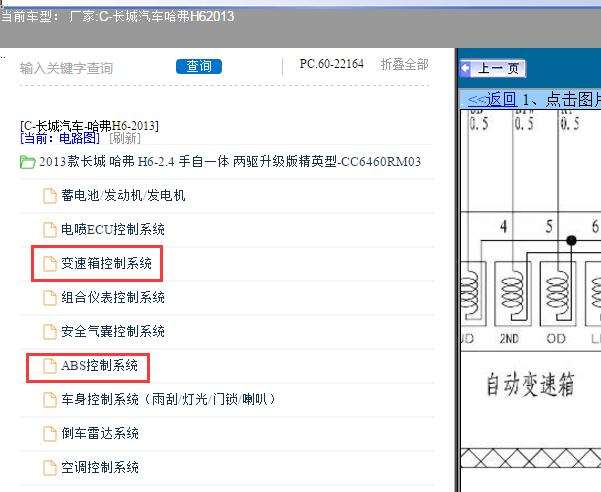This screenshot has height=492, width=601.
Task: Click the file icon beside 倒车雷达系统
Action: point(50,434)
